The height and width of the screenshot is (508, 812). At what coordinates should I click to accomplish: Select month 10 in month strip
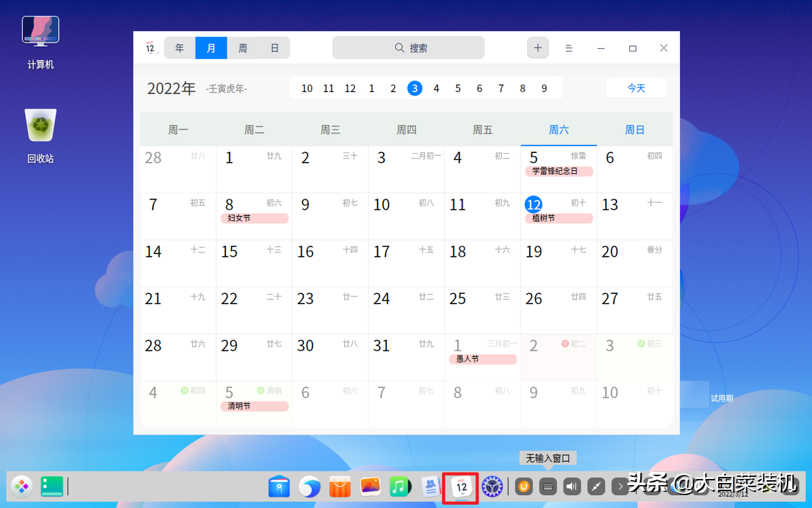pos(307,88)
